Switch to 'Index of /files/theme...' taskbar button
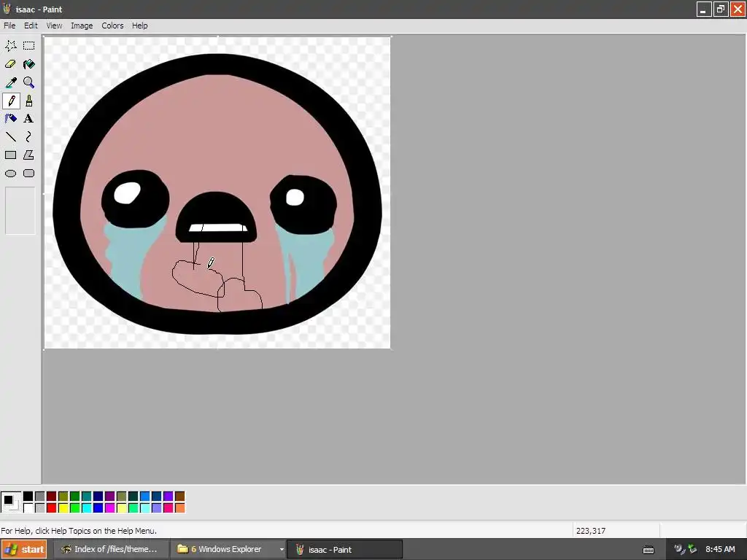The image size is (747, 560). [110, 550]
